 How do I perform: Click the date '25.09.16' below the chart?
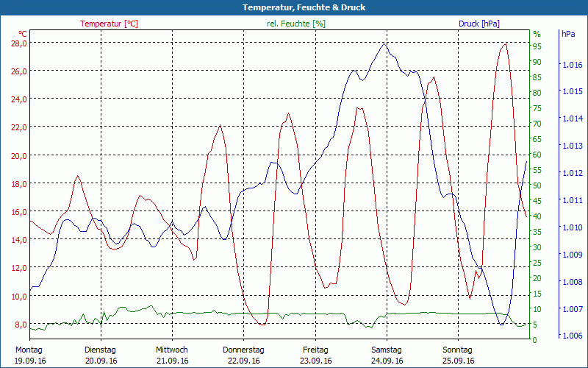[x=458, y=361]
